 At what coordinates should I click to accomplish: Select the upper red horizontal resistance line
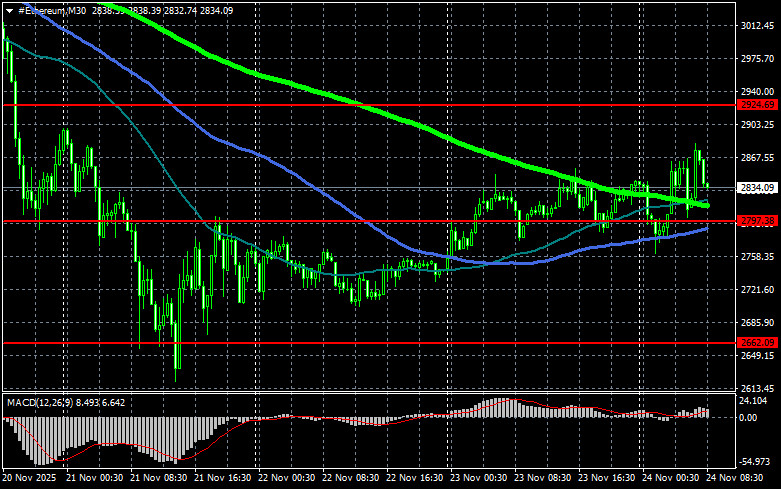369,105
